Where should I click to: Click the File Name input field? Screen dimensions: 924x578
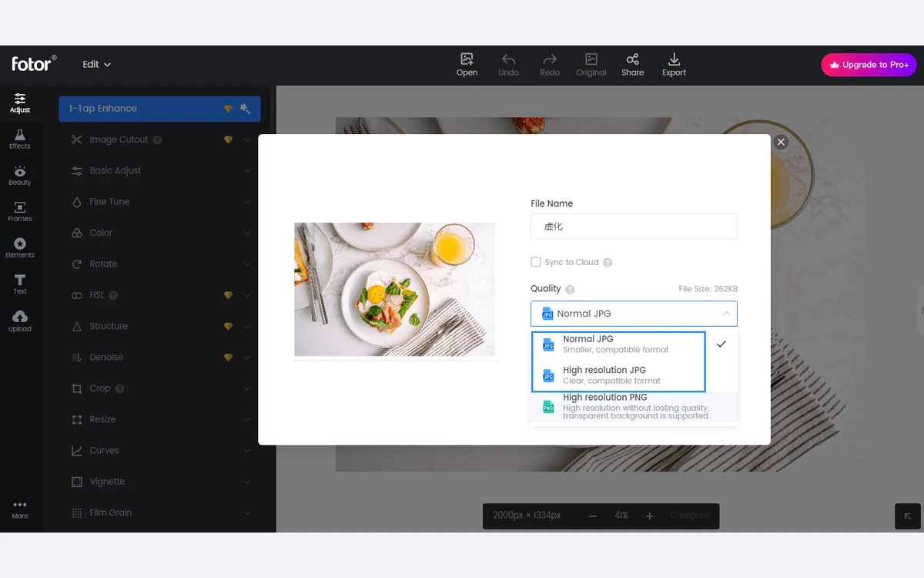pyautogui.click(x=634, y=227)
